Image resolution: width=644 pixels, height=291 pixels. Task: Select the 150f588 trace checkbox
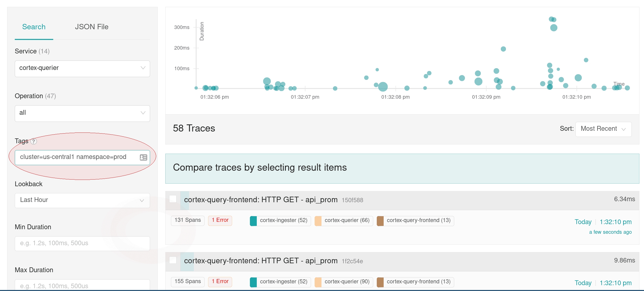click(173, 199)
